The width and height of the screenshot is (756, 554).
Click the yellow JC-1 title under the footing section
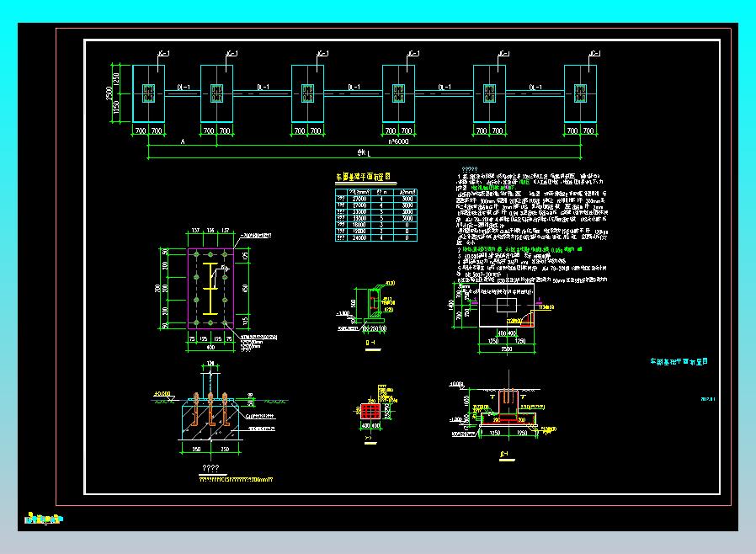tap(504, 454)
